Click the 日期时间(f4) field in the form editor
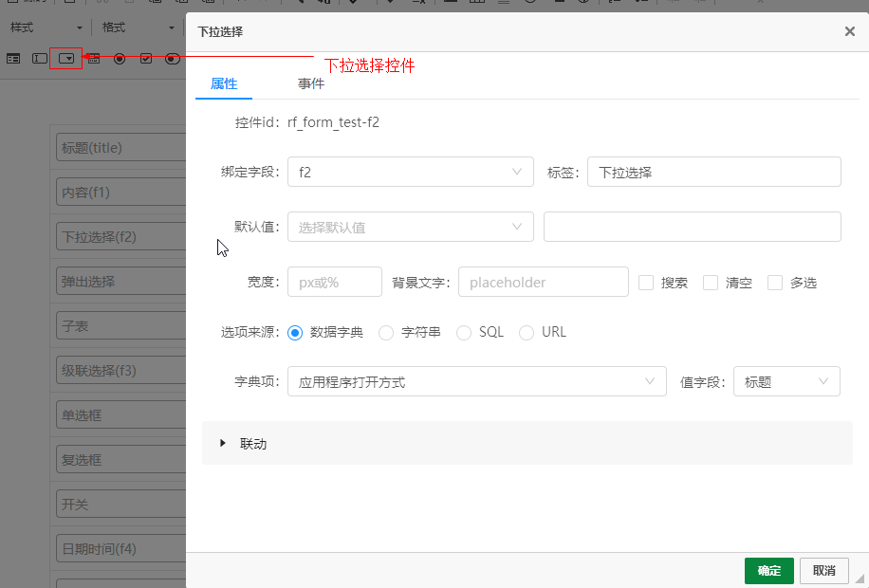Image resolution: width=869 pixels, height=588 pixels. click(120, 549)
